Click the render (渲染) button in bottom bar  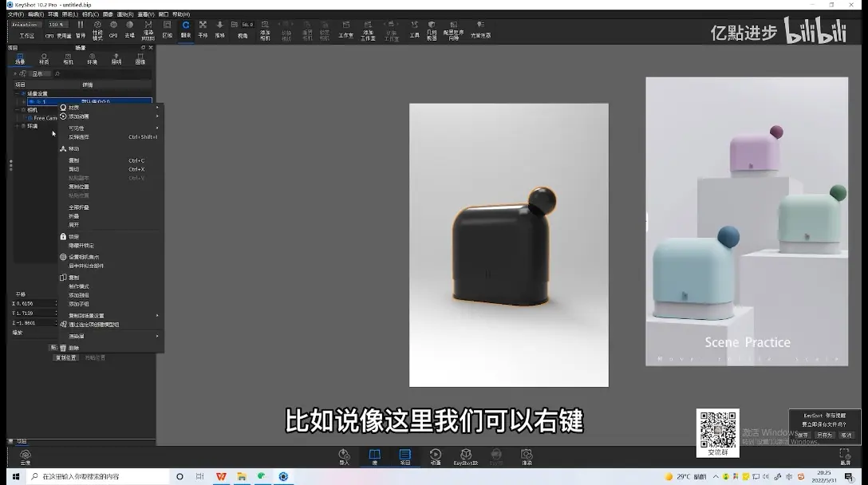527,457
